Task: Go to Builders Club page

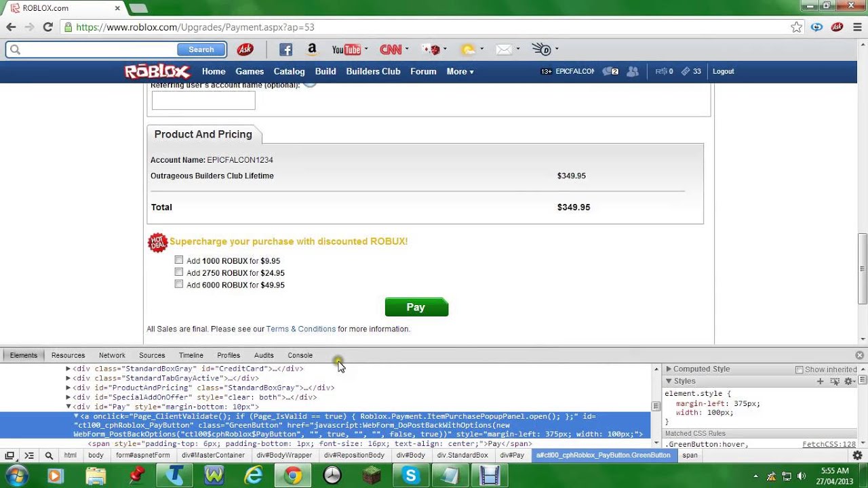Action: click(x=373, y=72)
